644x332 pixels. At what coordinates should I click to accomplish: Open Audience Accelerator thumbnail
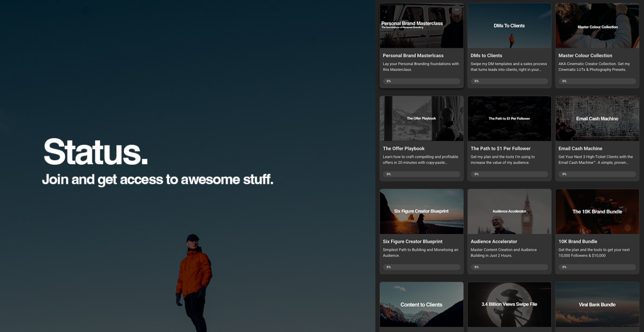pos(509,211)
